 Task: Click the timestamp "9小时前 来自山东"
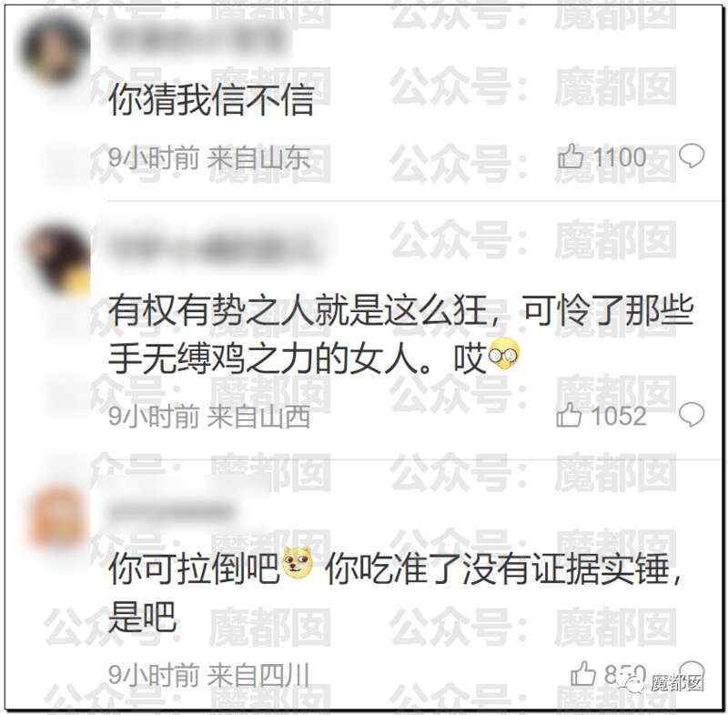(x=209, y=157)
